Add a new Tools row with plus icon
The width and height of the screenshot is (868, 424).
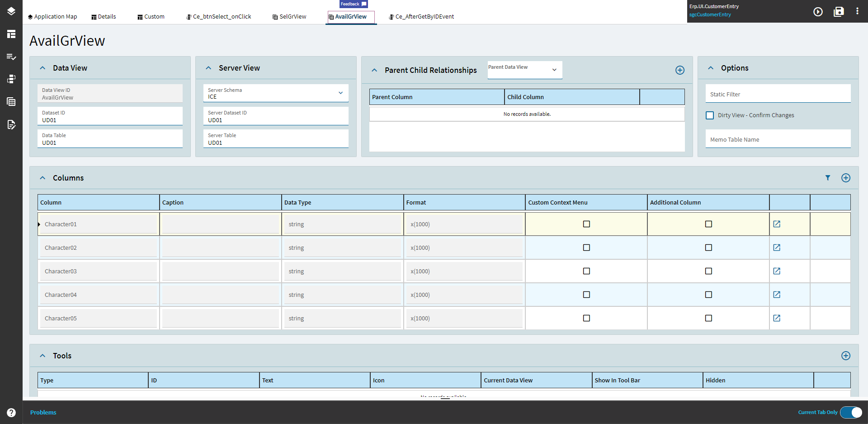[845, 356]
